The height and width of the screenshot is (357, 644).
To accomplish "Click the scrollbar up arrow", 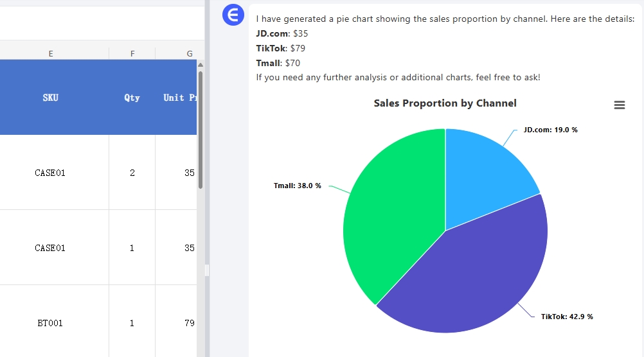I will coord(201,65).
